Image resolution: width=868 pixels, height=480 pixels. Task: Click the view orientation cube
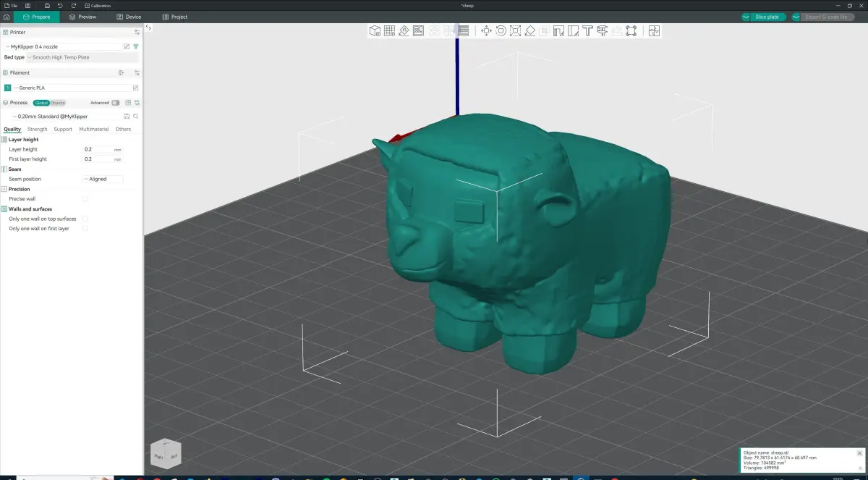pyautogui.click(x=166, y=453)
